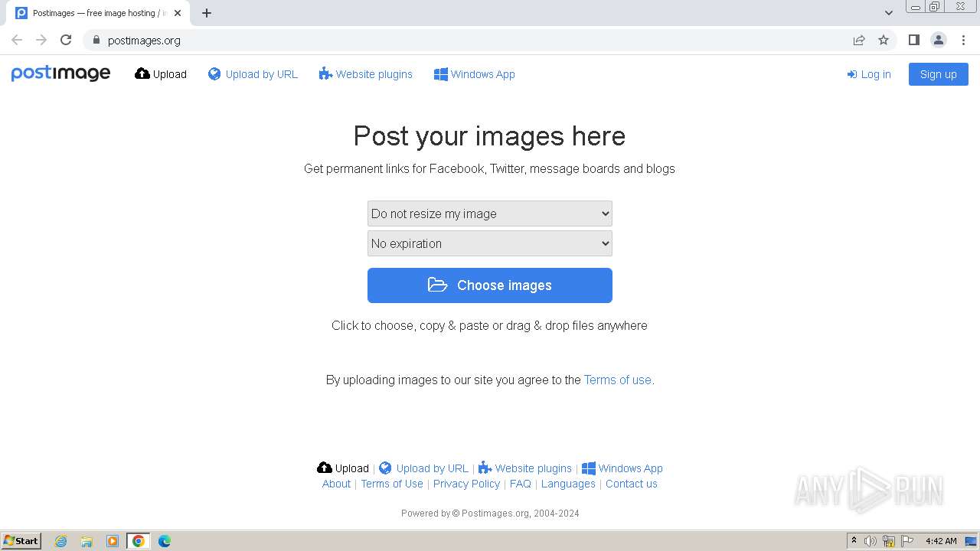Click the Windows logo beside Windows App header
Viewport: 980px width, 551px height.
(440, 74)
